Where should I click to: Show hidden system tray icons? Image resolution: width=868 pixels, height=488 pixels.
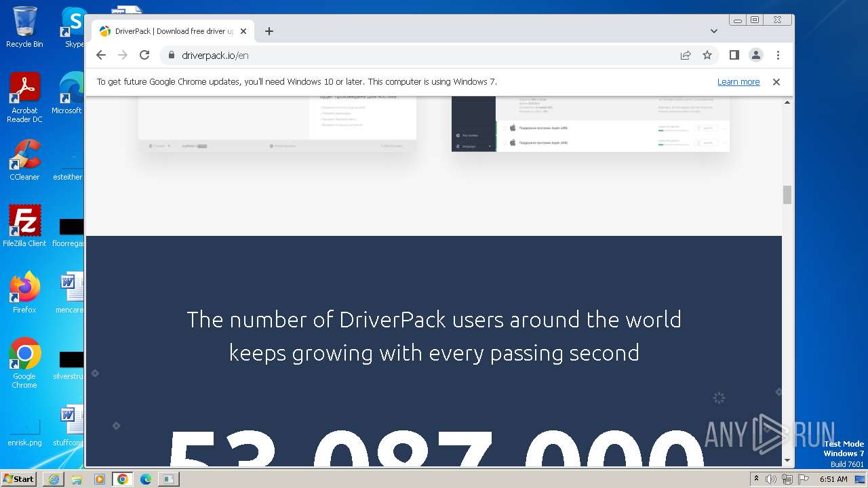(757, 479)
